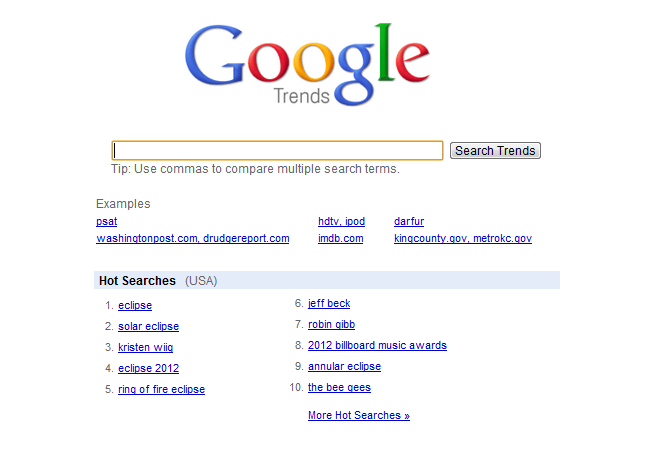Click the eclipse 2012 link
652x450 pixels.
(148, 368)
